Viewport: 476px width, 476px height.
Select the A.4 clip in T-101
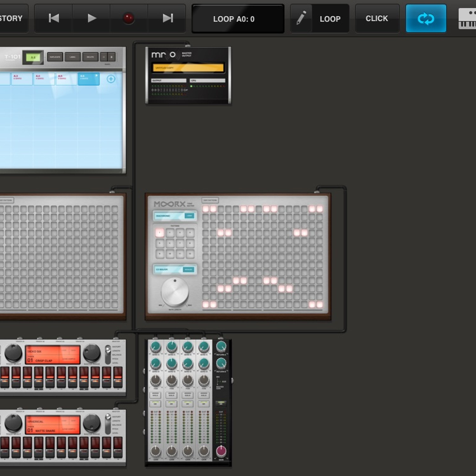pos(44,79)
